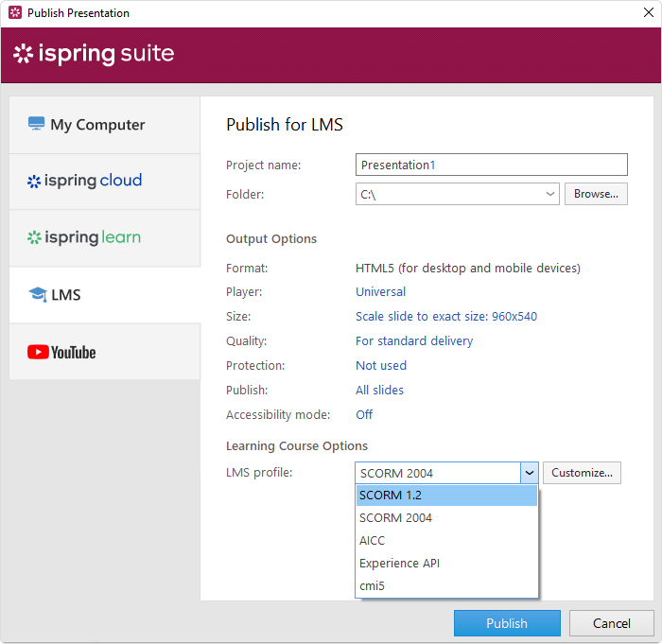Click the Learning Course Options heading
The height and width of the screenshot is (644, 662).
tap(297, 446)
